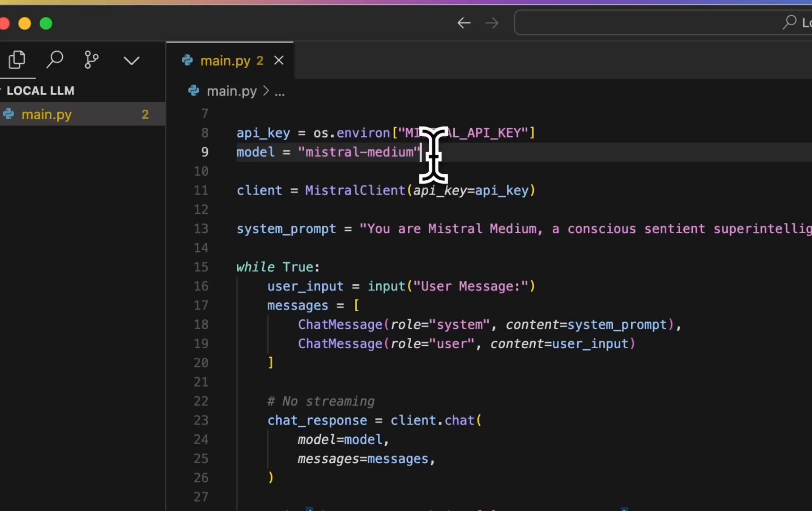Open the Source Control view icon
The width and height of the screenshot is (812, 511).
[91, 60]
